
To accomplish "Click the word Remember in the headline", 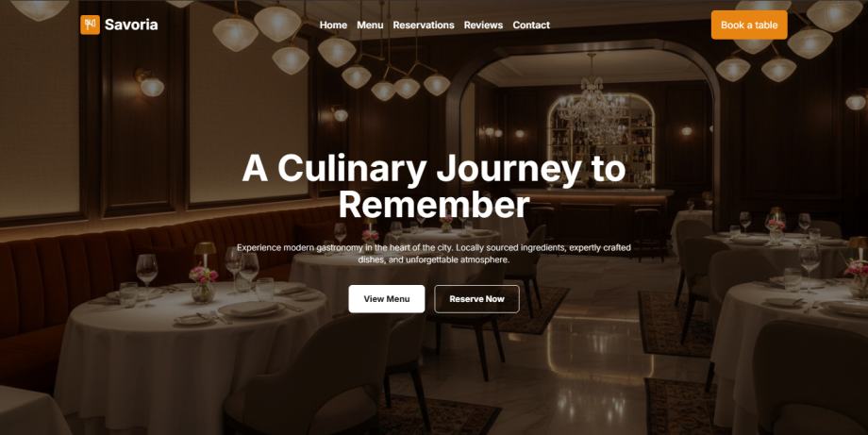I will click(x=434, y=205).
